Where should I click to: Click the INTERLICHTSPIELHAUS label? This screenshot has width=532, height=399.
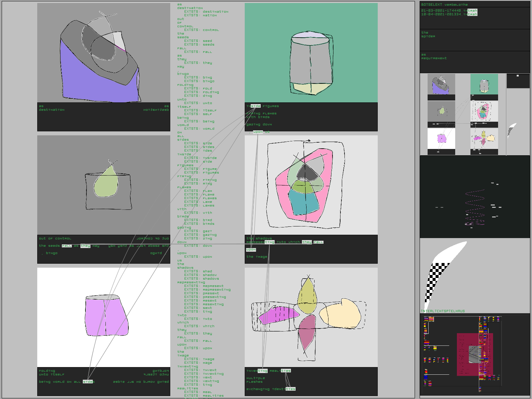pyautogui.click(x=443, y=311)
